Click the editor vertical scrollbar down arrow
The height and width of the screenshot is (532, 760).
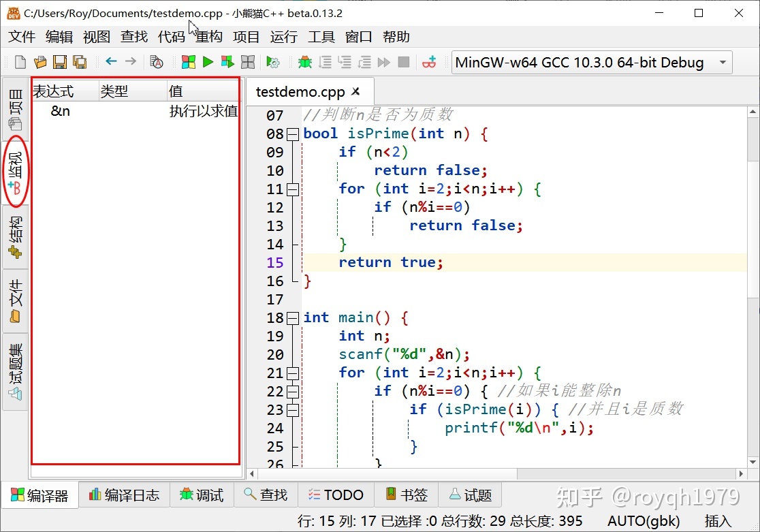pos(753,462)
